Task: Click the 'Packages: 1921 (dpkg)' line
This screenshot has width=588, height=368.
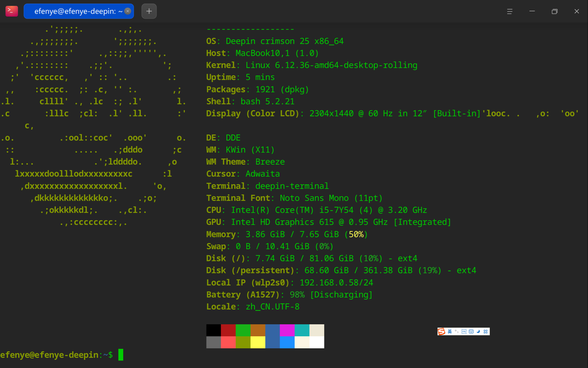Action: 258,89
